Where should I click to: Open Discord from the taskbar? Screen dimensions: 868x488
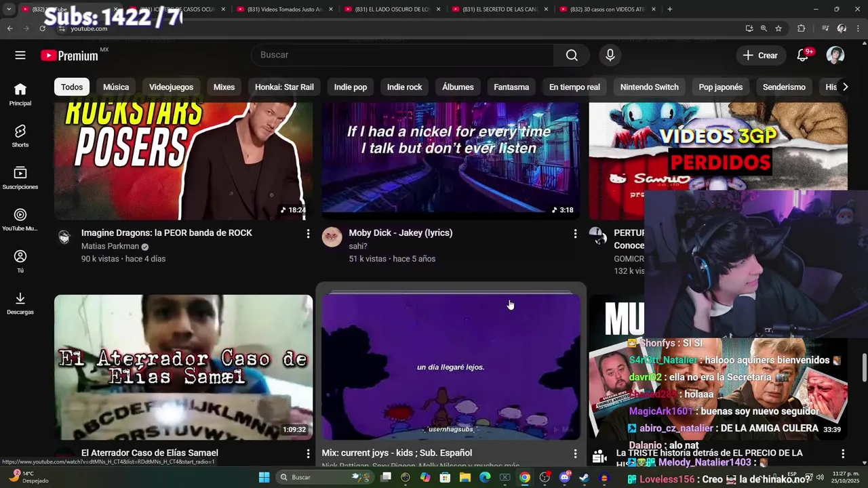coord(565,477)
